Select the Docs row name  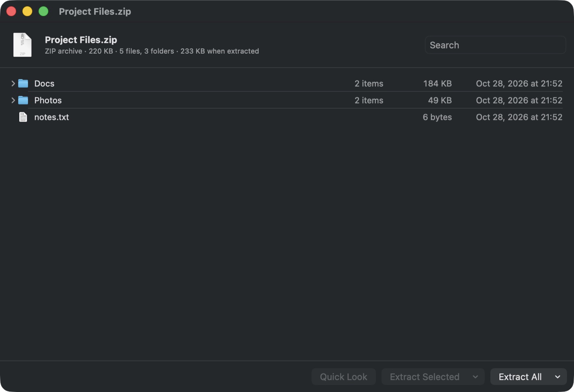click(x=44, y=84)
